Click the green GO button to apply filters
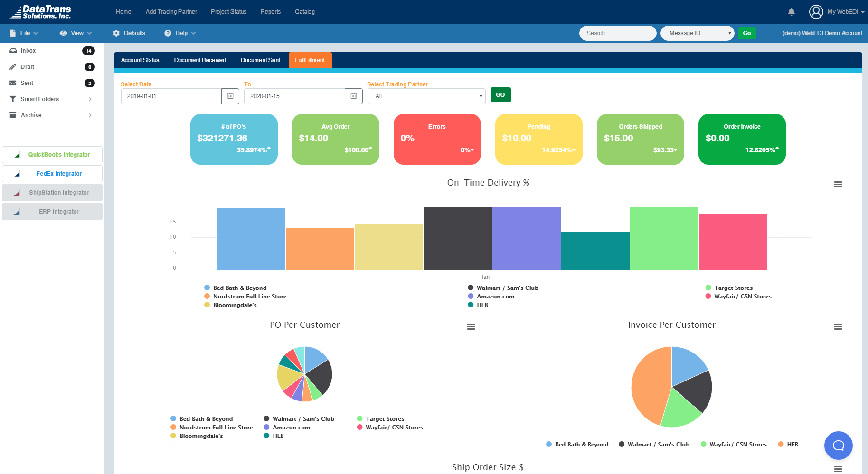868x474 pixels. [500, 95]
